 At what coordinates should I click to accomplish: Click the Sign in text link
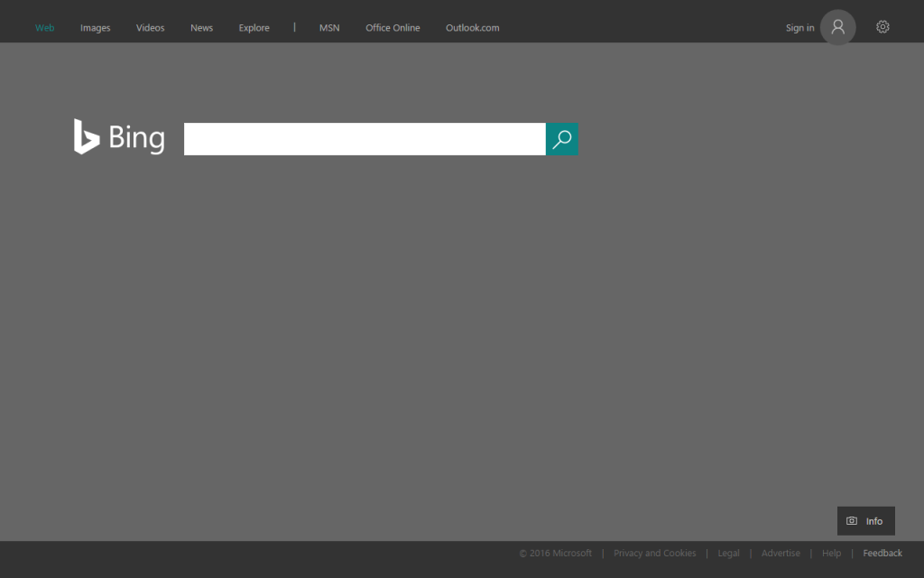(x=799, y=28)
